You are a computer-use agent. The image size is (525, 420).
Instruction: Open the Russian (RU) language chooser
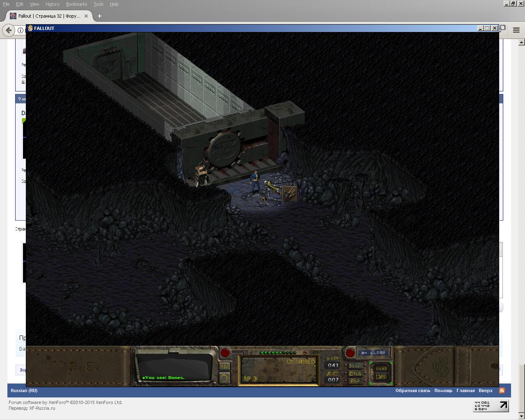tap(24, 390)
